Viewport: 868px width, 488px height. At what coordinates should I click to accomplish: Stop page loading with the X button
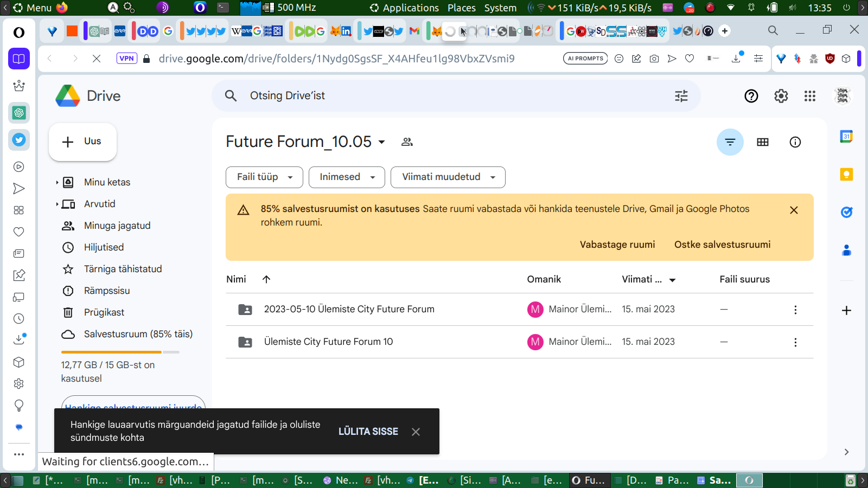97,59
